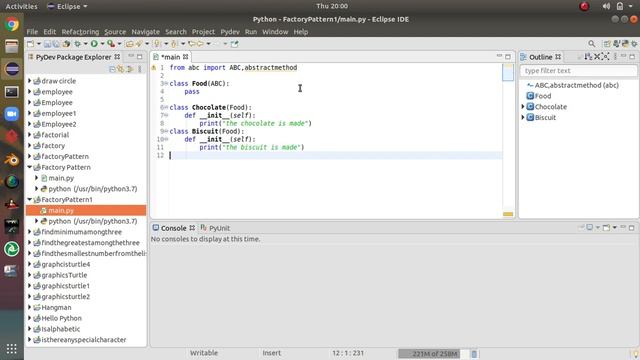Click Collapse All icon in Outline panel
The height and width of the screenshot is (360, 640).
coord(597,57)
